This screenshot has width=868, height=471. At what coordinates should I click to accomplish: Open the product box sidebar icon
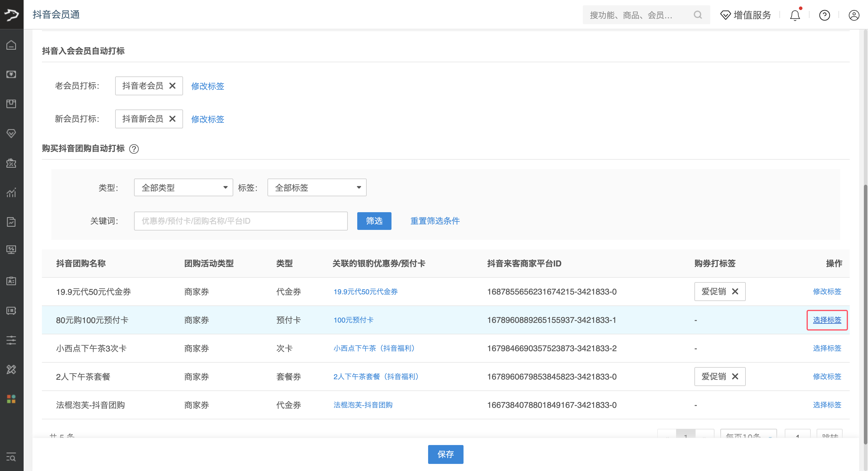pyautogui.click(x=11, y=104)
